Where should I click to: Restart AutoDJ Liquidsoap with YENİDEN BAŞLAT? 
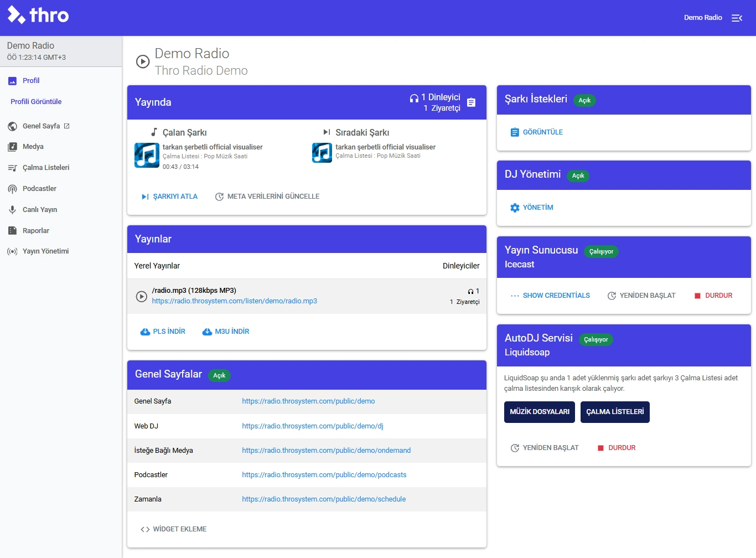click(x=545, y=448)
